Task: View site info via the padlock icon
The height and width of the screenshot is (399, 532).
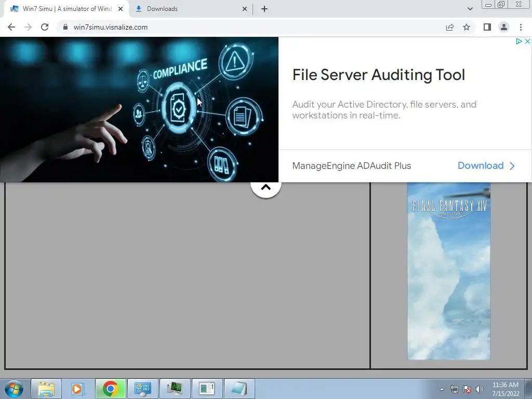Action: click(65, 27)
